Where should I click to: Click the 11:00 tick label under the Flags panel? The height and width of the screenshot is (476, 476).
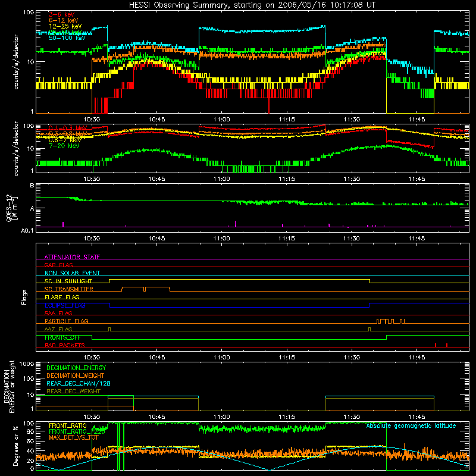(221, 358)
